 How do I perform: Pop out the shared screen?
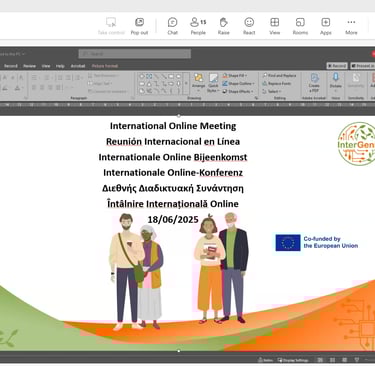coord(139,26)
